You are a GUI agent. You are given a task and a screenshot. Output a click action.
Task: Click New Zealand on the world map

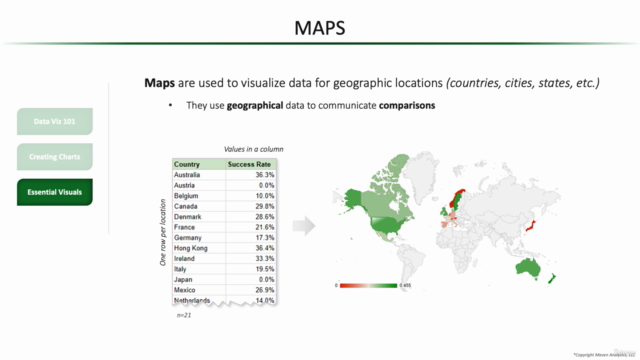pyautogui.click(x=552, y=279)
